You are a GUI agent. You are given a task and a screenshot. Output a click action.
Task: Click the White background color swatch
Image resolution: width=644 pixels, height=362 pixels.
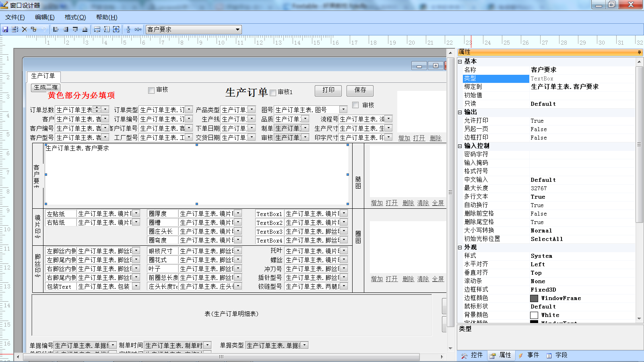click(534, 315)
